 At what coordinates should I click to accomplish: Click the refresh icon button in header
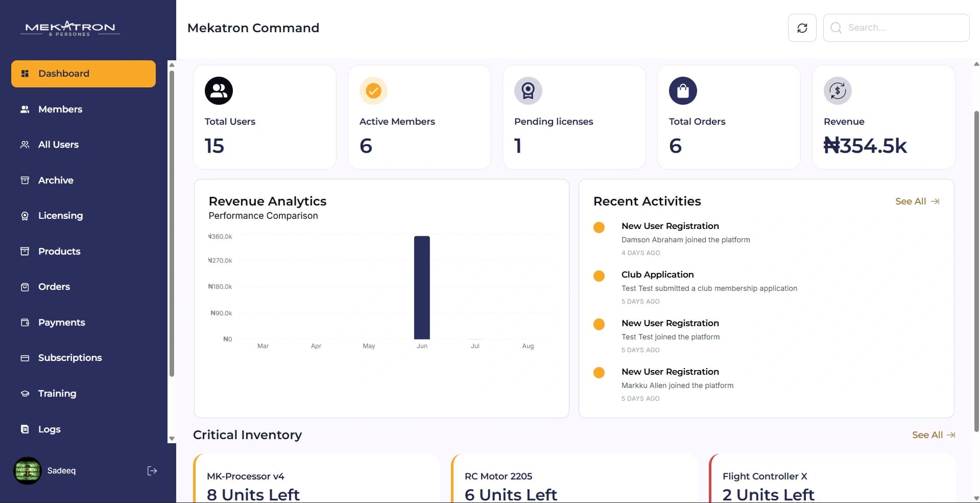[x=802, y=28]
